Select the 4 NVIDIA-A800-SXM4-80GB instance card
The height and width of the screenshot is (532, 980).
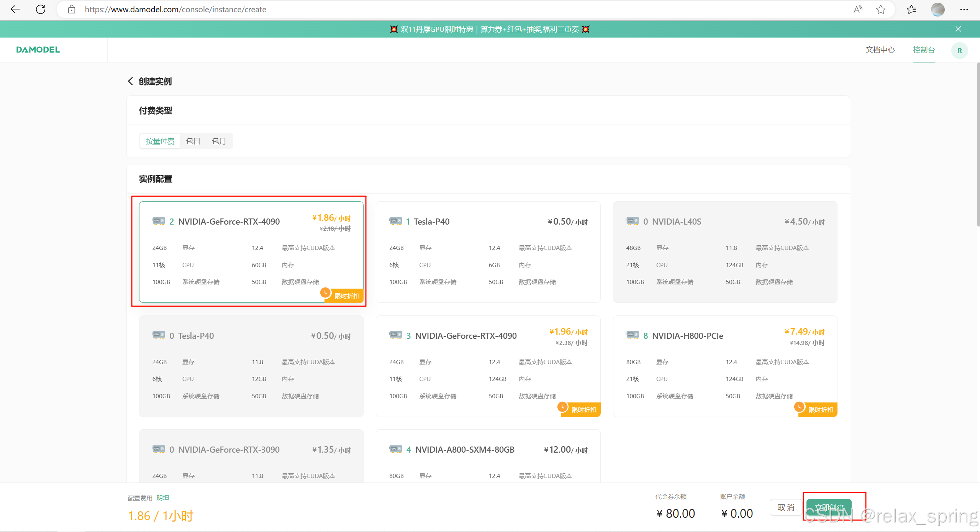coord(488,456)
